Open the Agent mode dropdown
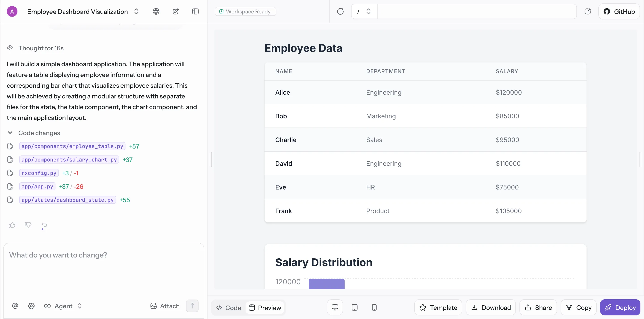This screenshot has height=319, width=644. tap(63, 306)
